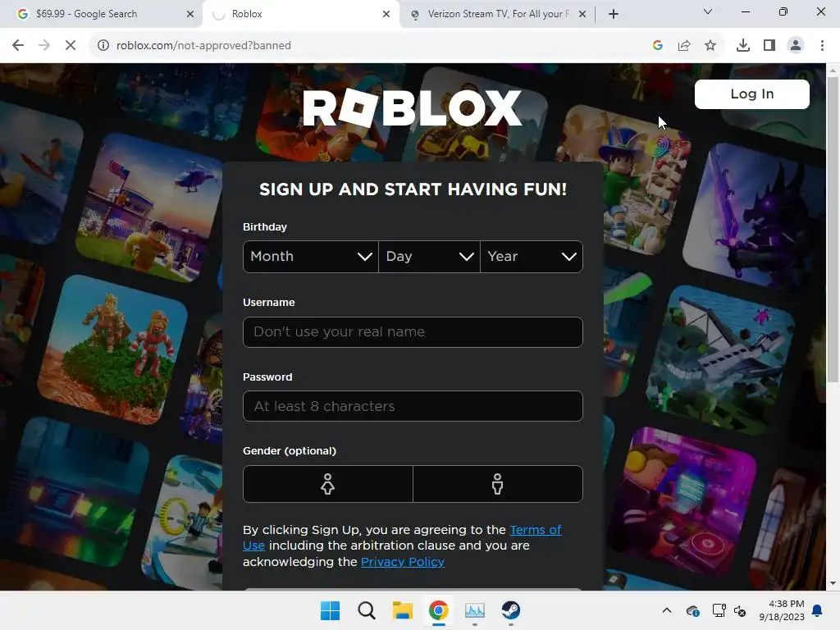Click the Google icon in address bar
The height and width of the screenshot is (630, 840).
(658, 46)
